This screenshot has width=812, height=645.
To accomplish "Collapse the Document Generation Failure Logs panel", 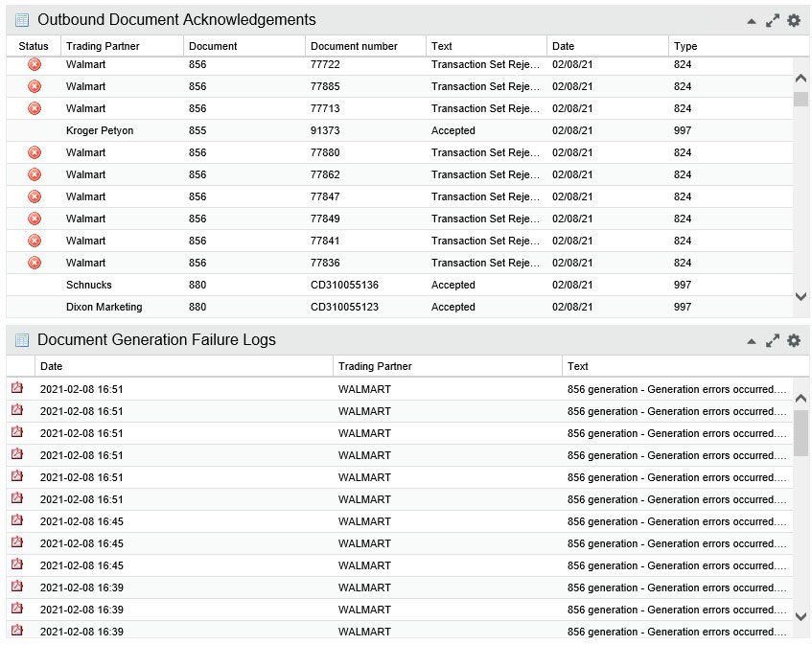I will [x=752, y=341].
